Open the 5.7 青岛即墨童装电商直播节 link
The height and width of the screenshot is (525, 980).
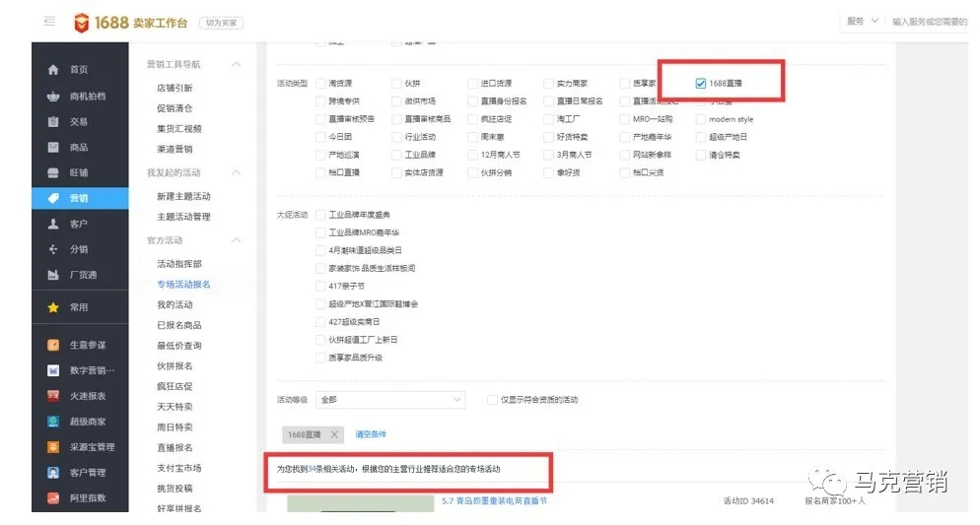click(x=494, y=501)
